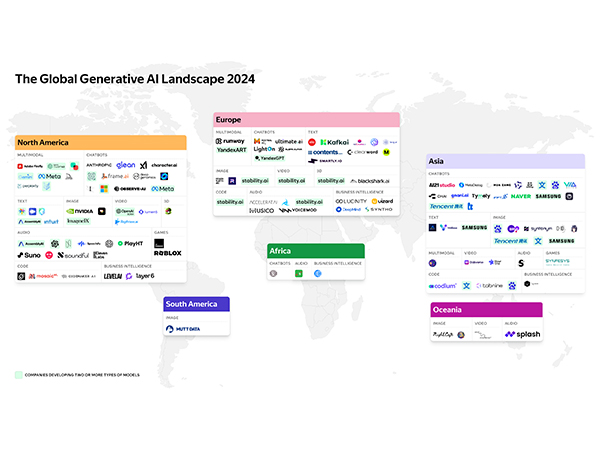Select the green icon under Africa Audio
Image resolution: width=600 pixels, height=450 pixels.
(x=299, y=274)
